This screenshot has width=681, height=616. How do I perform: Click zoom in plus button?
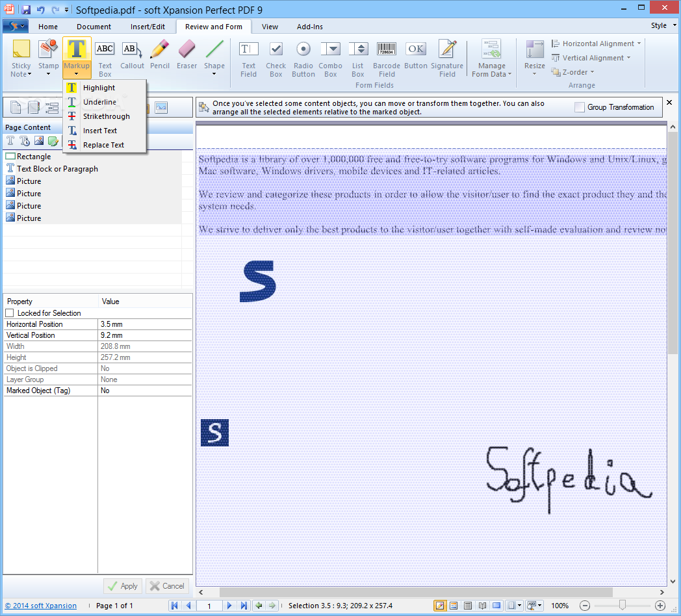point(660,605)
